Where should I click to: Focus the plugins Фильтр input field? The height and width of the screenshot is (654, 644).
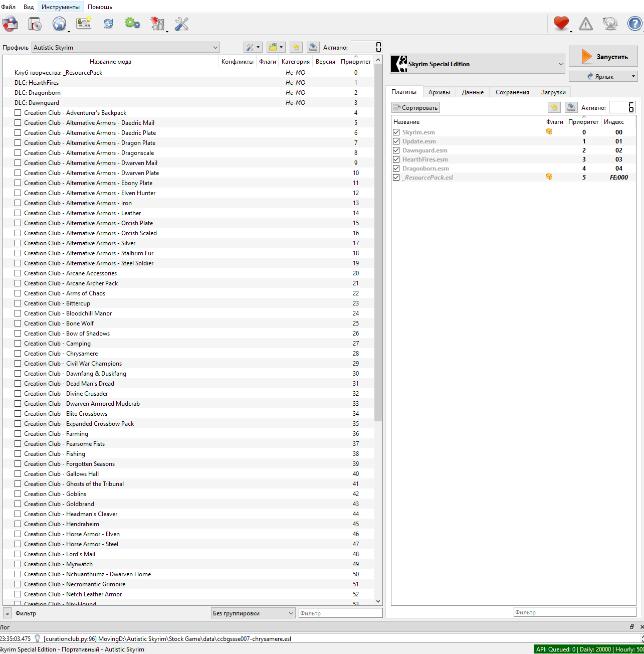click(575, 612)
